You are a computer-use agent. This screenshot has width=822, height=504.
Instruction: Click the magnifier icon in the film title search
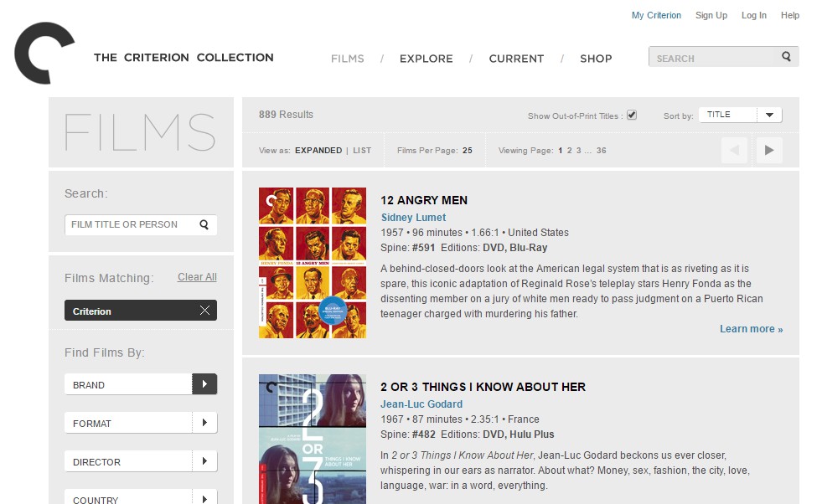tap(204, 224)
